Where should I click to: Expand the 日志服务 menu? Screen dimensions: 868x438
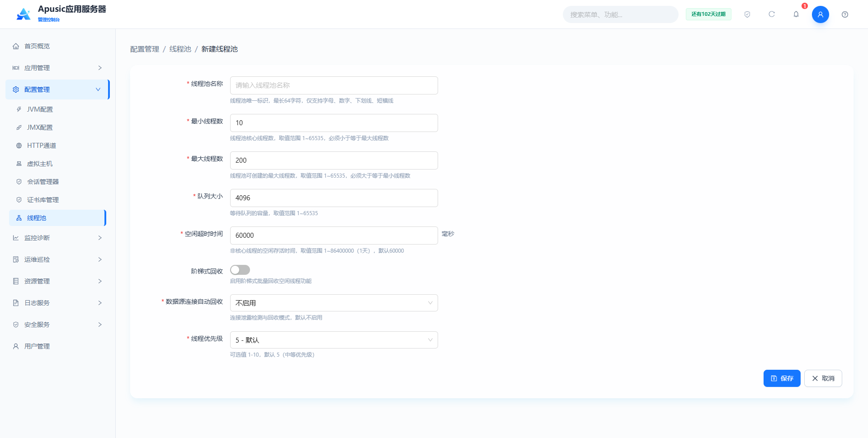click(x=57, y=303)
